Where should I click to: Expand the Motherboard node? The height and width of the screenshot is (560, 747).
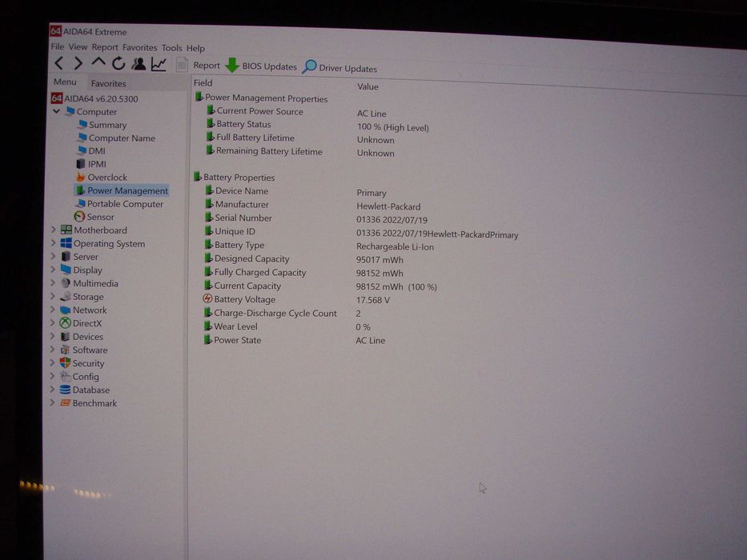click(54, 230)
